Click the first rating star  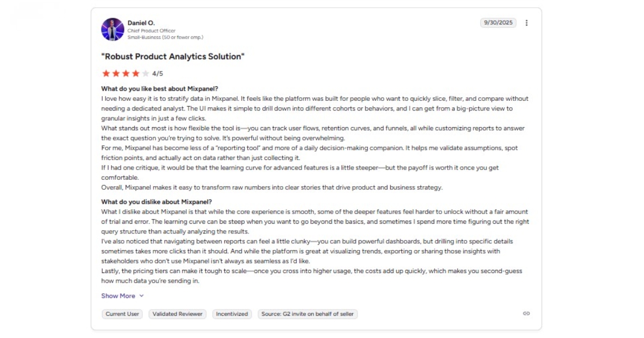(106, 74)
